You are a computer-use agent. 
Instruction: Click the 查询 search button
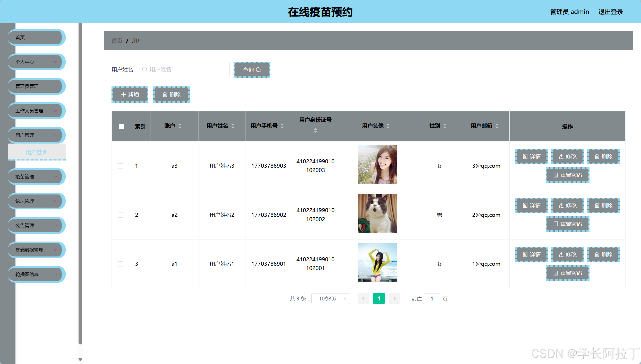tap(252, 70)
